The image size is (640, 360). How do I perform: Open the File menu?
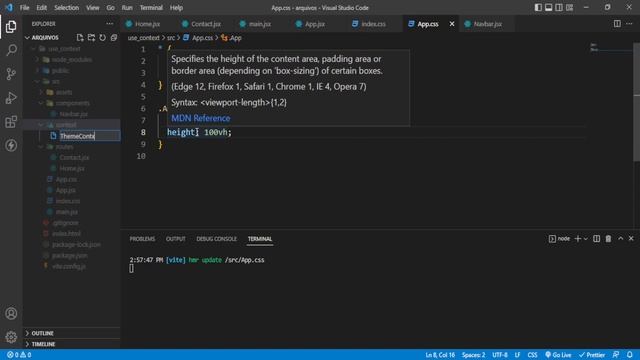coord(24,7)
